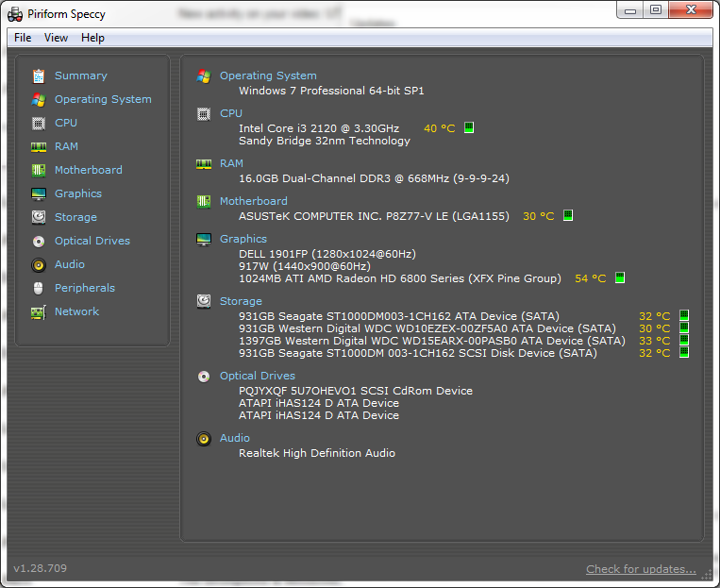Click the Network card icon in sidebar
720x588 pixels.
click(x=39, y=312)
